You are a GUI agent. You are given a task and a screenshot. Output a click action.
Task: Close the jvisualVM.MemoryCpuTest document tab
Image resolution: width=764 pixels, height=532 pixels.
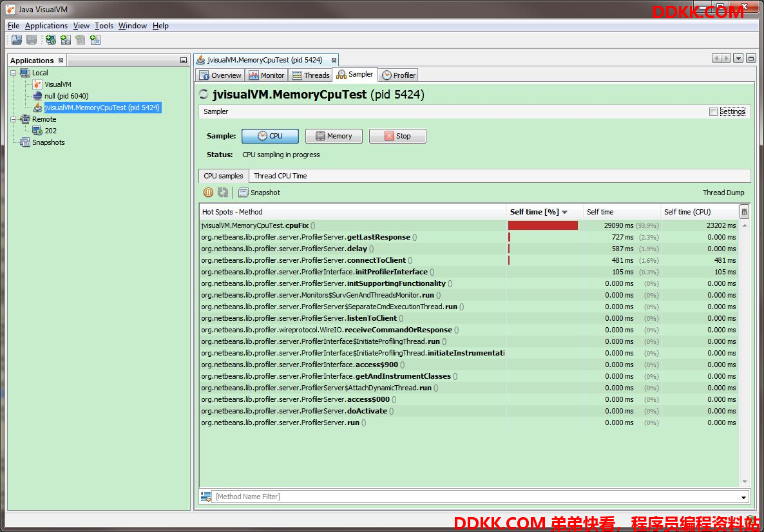pyautogui.click(x=334, y=60)
